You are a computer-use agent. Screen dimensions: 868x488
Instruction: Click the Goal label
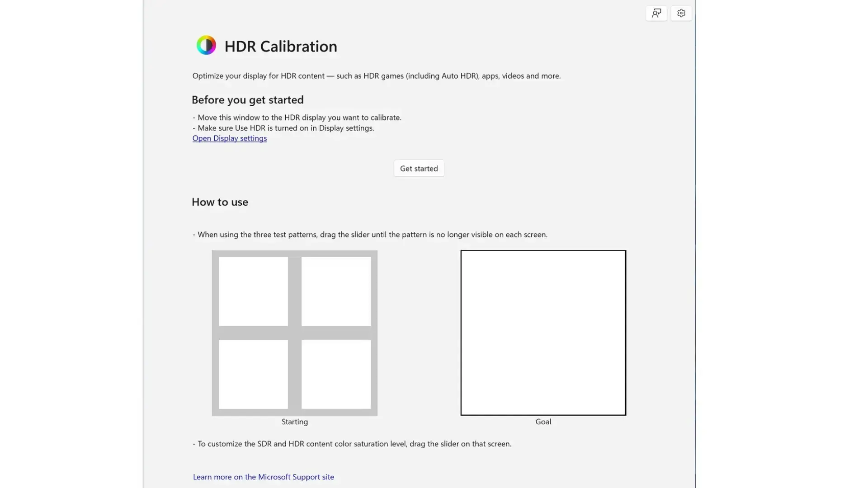542,422
